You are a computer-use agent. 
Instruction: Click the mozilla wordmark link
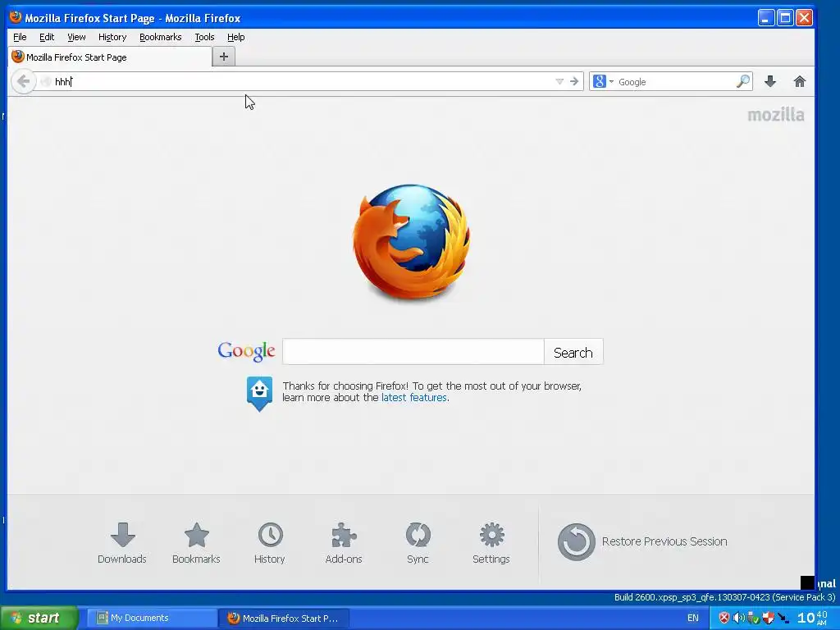775,115
